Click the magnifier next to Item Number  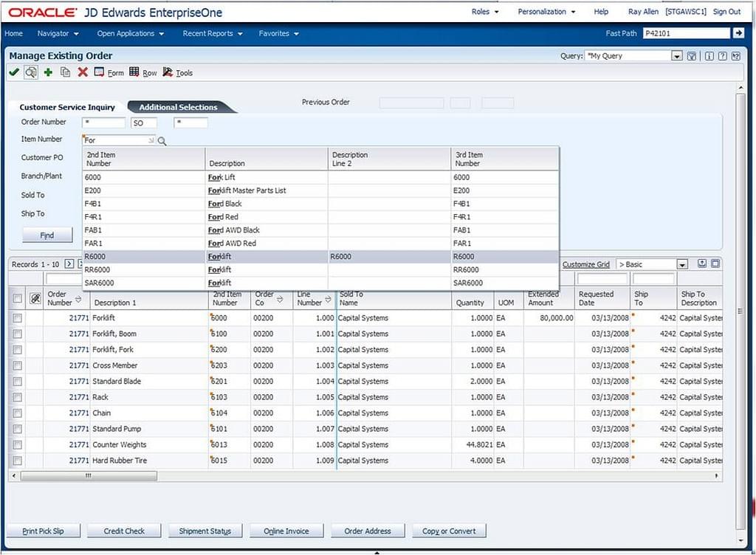click(x=162, y=140)
